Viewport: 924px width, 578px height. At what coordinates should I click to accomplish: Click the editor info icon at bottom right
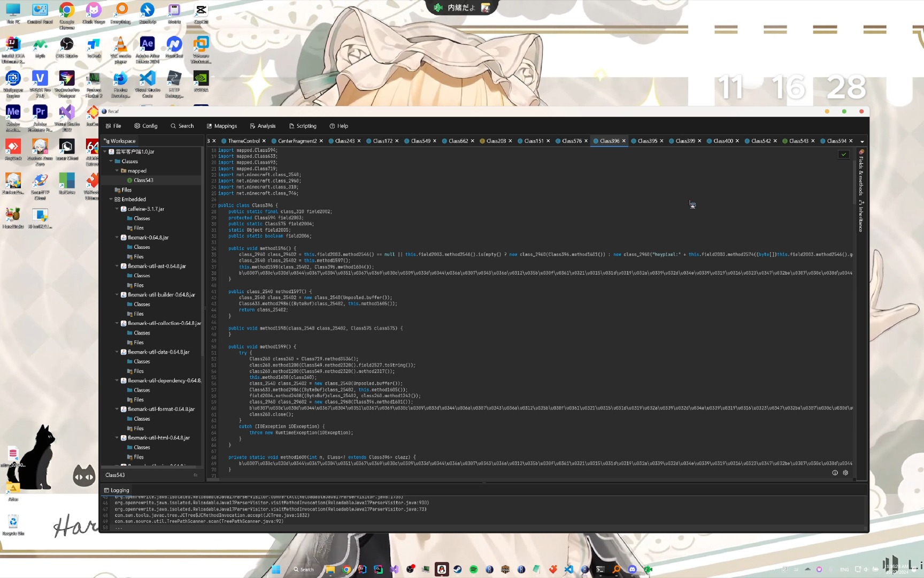coord(835,473)
